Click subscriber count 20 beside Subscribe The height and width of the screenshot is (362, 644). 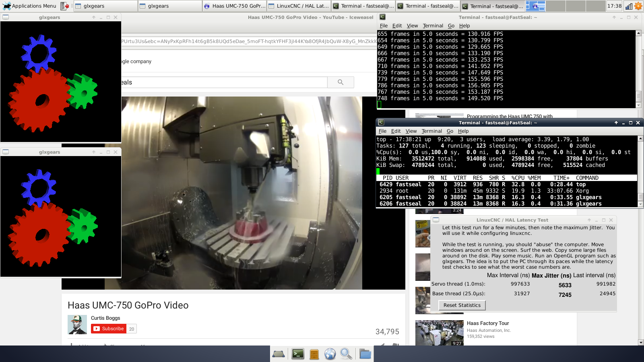pyautogui.click(x=132, y=329)
